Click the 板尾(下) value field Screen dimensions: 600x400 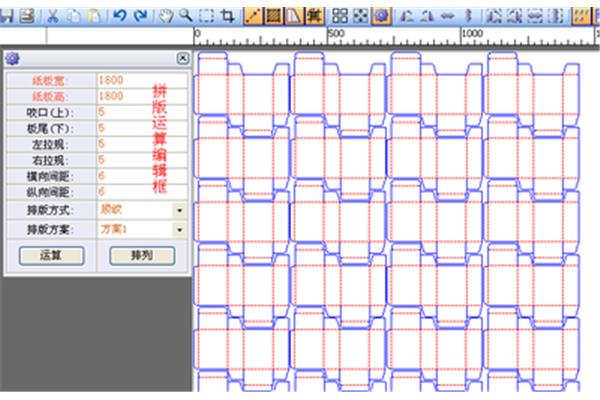142,128
